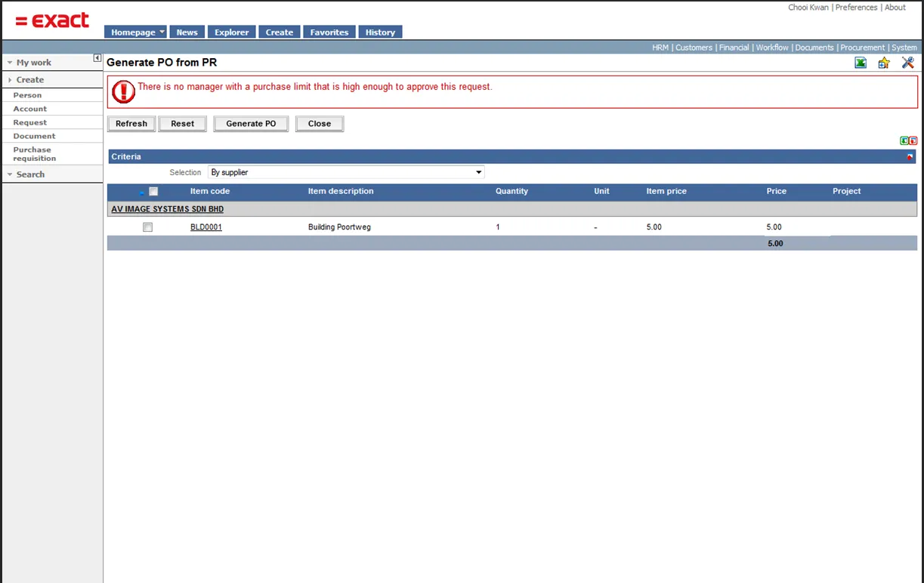Screen dimensions: 924x583
Task: Click the red collapse all sections icon
Action: (913, 140)
